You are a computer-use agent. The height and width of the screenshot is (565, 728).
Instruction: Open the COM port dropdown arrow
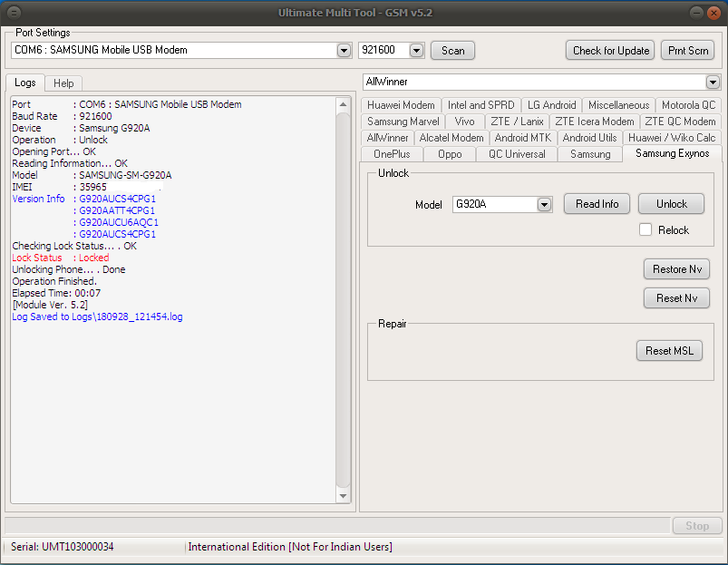pos(344,50)
